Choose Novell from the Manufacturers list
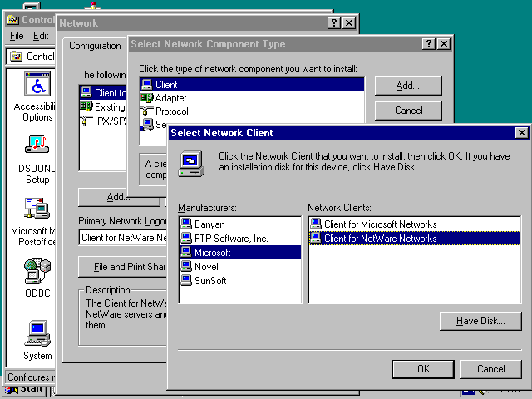The image size is (532, 399). point(208,267)
